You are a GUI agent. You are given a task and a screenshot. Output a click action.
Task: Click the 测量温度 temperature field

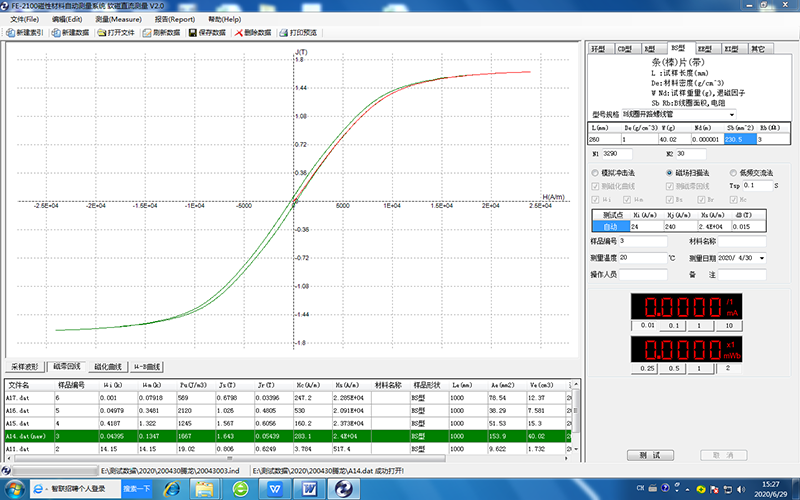(x=643, y=258)
